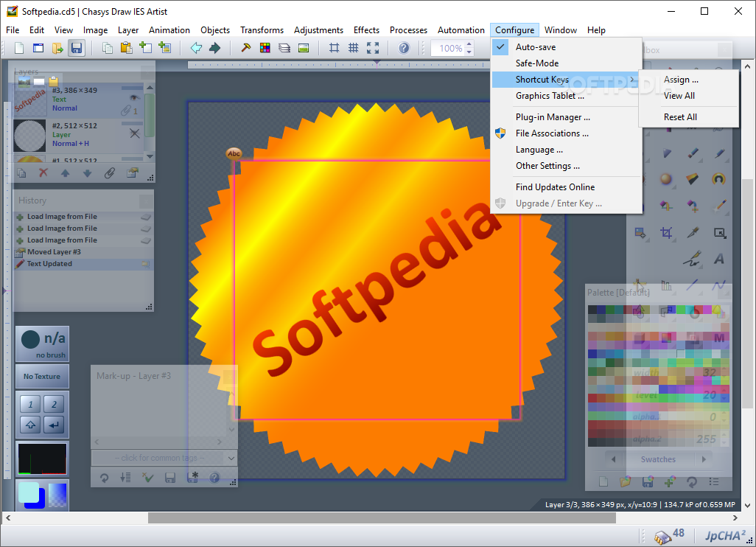
Task: Expand the Shortcut Keys submenu arrow
Action: pos(631,79)
